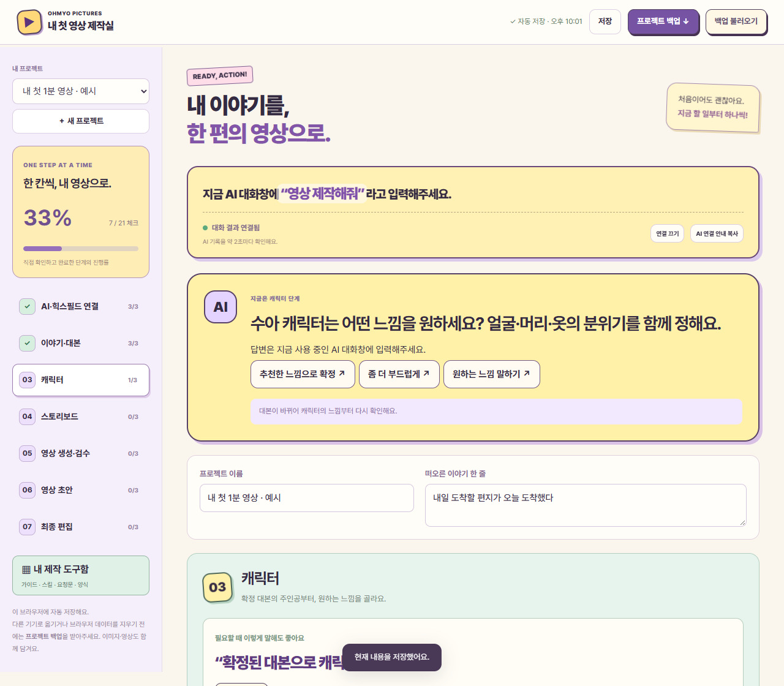Screen dimensions: 784x686
Task: Click the checkmark icon beside AI·힉스필드 연결
Action: pos(27,306)
